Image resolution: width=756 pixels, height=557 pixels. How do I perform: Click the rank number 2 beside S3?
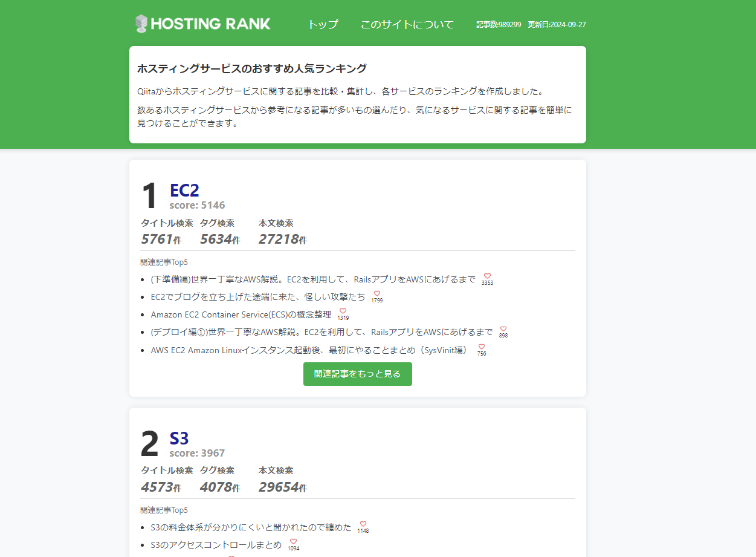pyautogui.click(x=149, y=444)
